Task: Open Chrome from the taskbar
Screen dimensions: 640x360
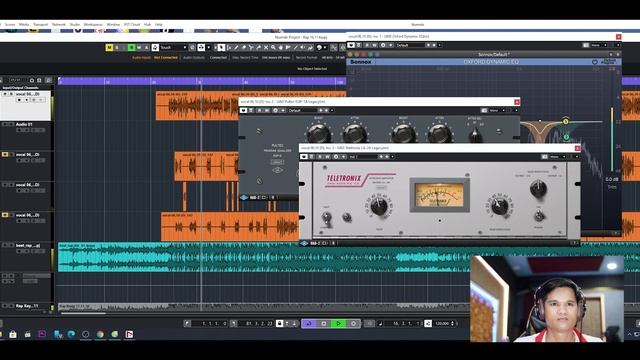Action: pos(100,334)
